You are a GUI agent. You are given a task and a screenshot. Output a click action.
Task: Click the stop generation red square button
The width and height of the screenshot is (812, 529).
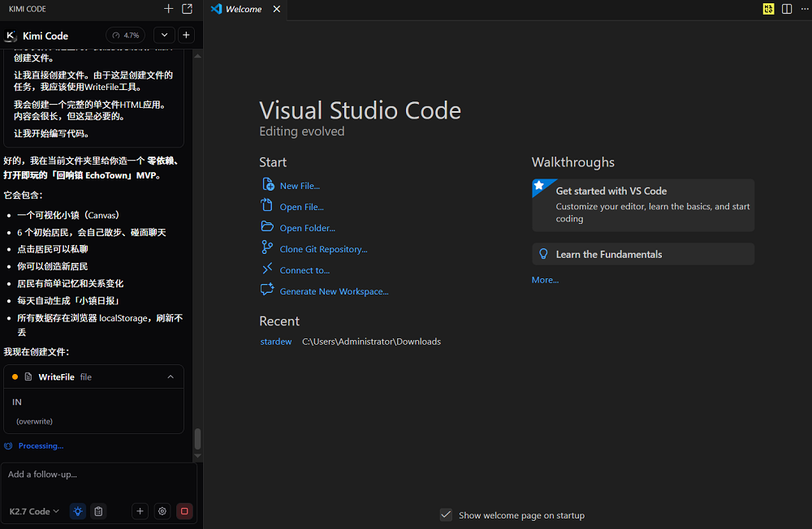click(184, 511)
